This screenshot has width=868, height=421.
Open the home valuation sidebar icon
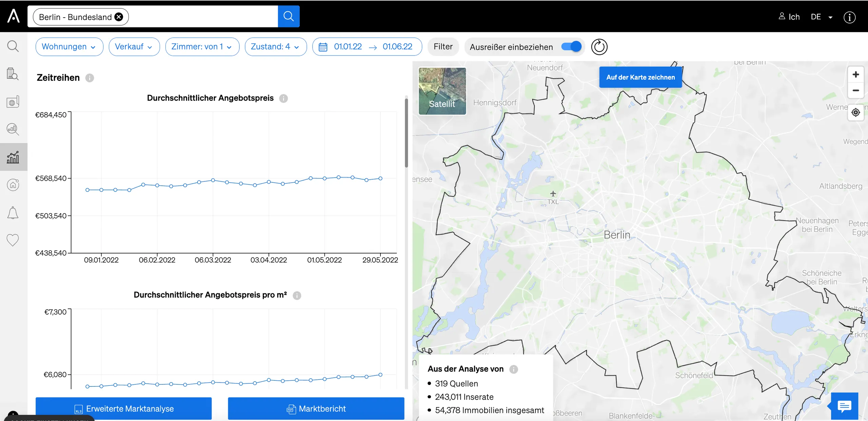pyautogui.click(x=13, y=185)
